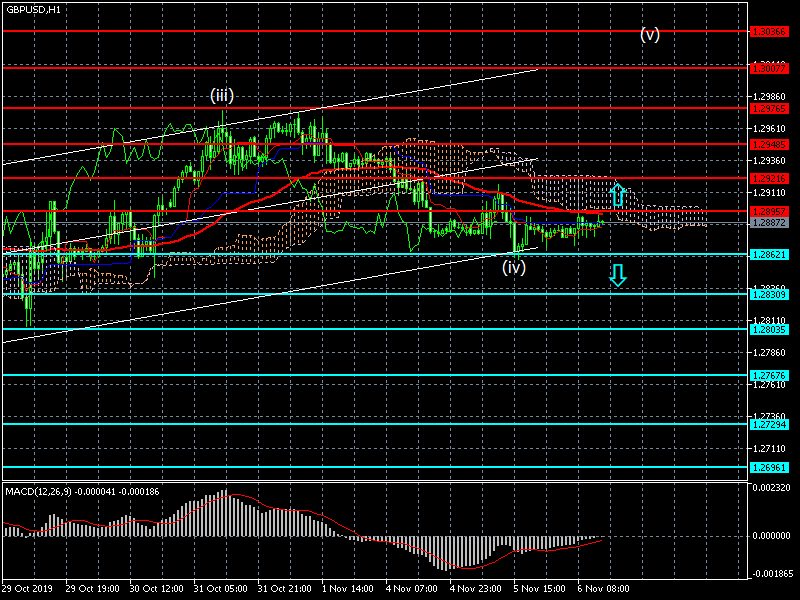Click the 6 Nov 08:00 time label

coord(604,588)
